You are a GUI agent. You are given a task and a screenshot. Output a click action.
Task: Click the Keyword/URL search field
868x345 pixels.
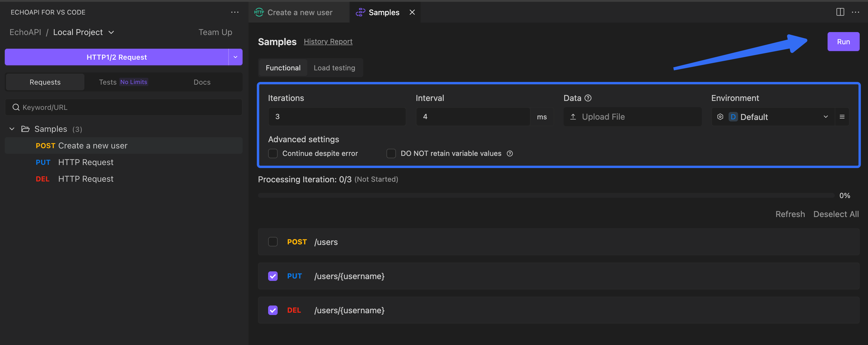tap(123, 107)
